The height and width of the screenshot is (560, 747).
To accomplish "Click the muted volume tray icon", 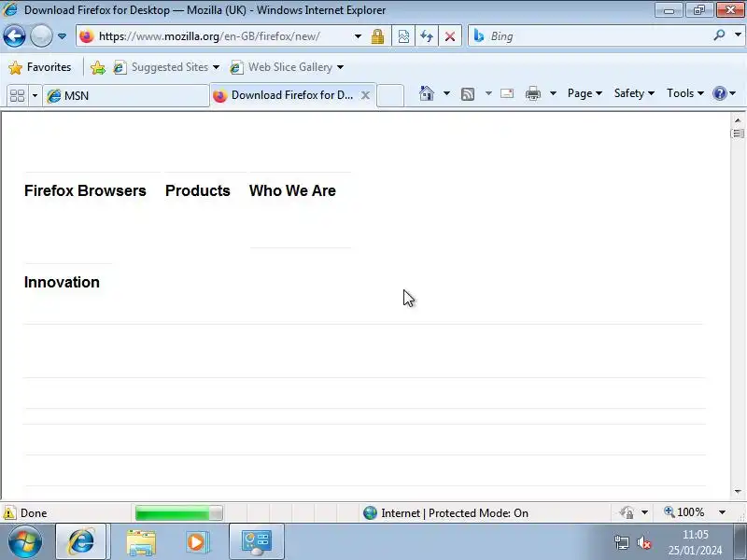I will click(644, 542).
